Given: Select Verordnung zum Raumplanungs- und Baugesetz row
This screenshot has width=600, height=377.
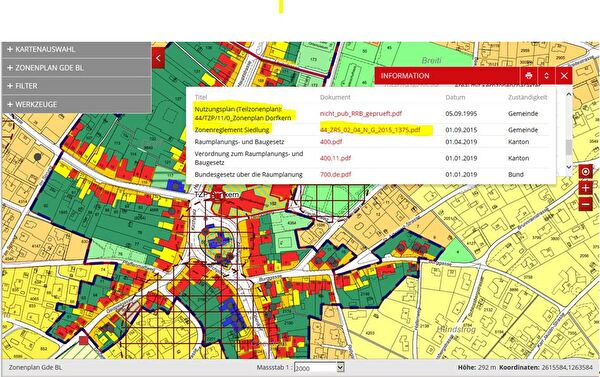Looking at the screenshot, I should pos(249,158).
